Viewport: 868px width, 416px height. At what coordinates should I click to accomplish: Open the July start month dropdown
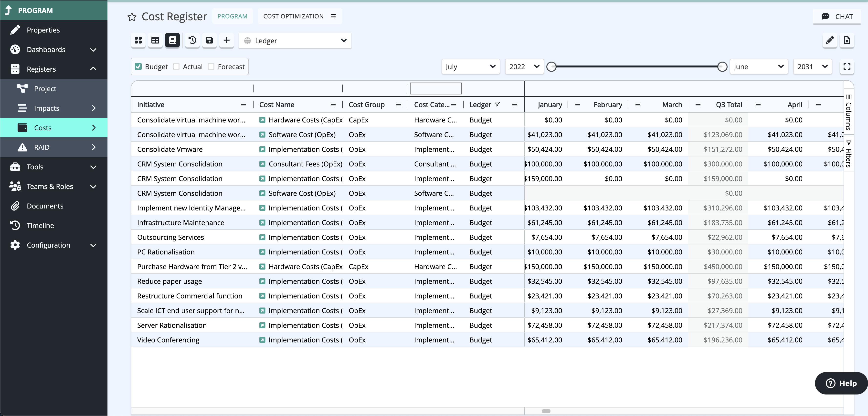pos(471,66)
